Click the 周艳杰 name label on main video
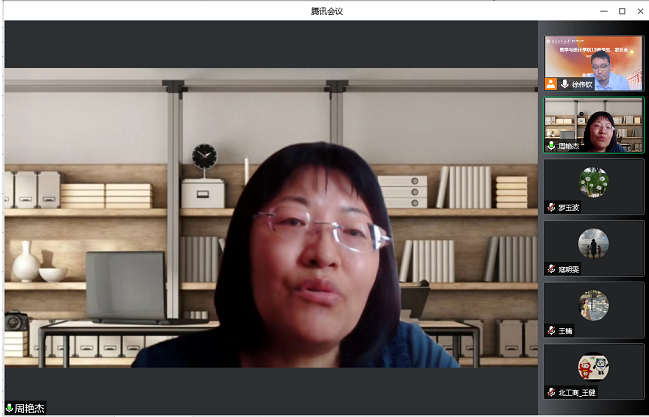649x417 pixels. click(30, 408)
